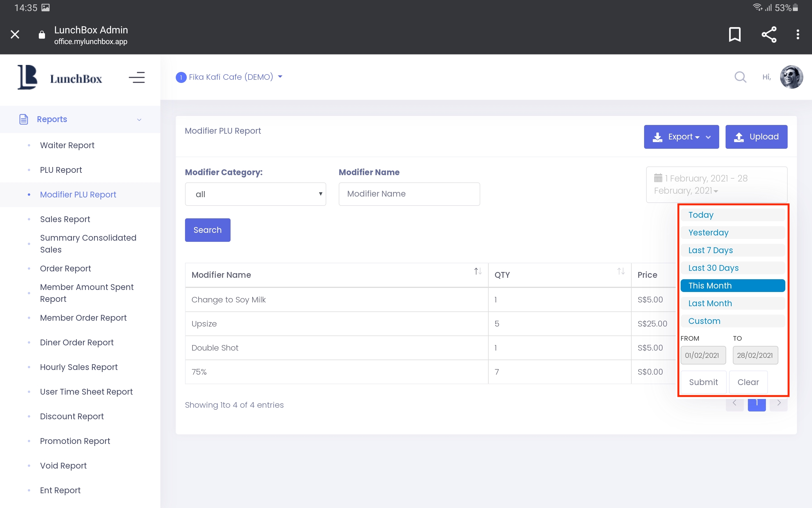The image size is (812, 508).
Task: Open the browser three-dot menu
Action: point(797,34)
